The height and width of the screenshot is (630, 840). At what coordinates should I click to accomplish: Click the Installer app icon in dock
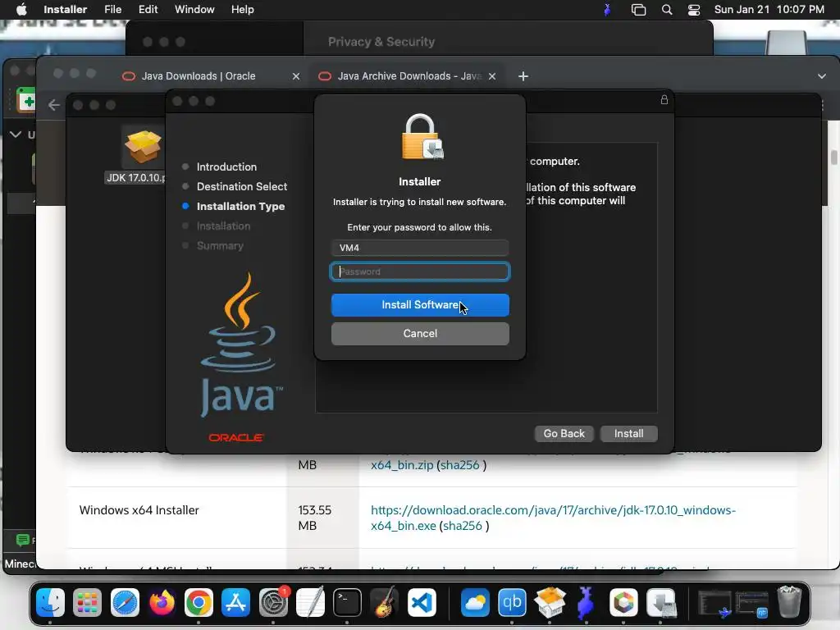click(x=661, y=603)
